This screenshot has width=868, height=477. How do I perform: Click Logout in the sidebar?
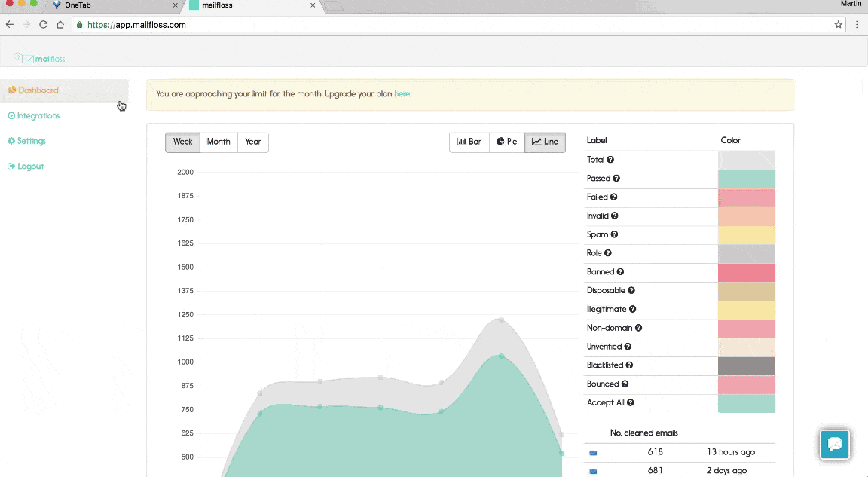pyautogui.click(x=29, y=166)
